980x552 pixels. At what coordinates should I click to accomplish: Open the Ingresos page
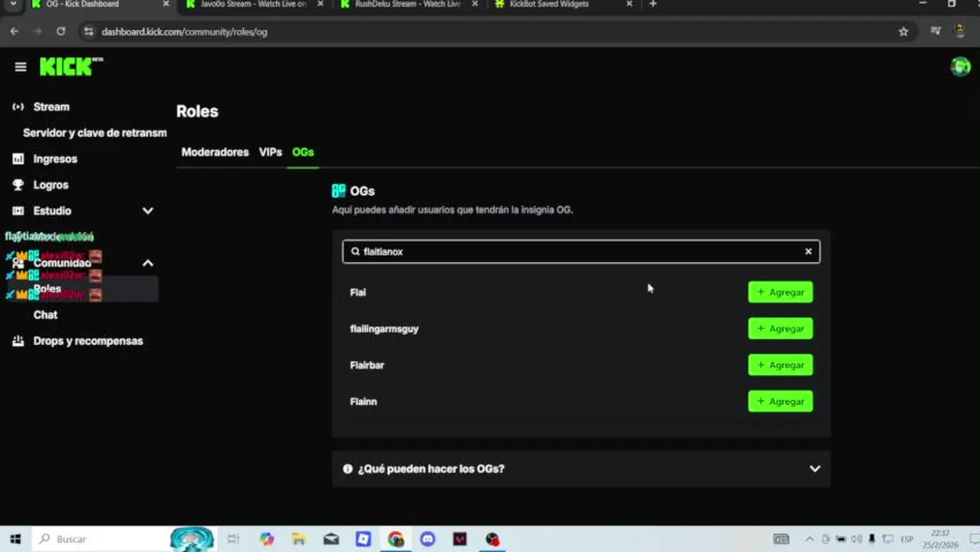pyautogui.click(x=55, y=159)
